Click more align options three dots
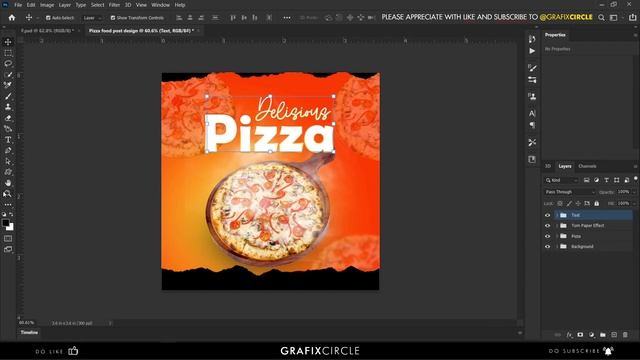Viewport: 640px width, 360px height. (x=287, y=18)
